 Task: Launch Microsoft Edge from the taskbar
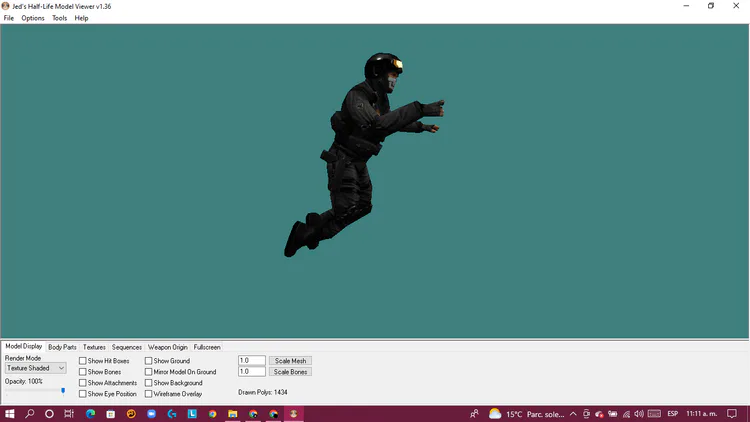pyautogui.click(x=90, y=414)
